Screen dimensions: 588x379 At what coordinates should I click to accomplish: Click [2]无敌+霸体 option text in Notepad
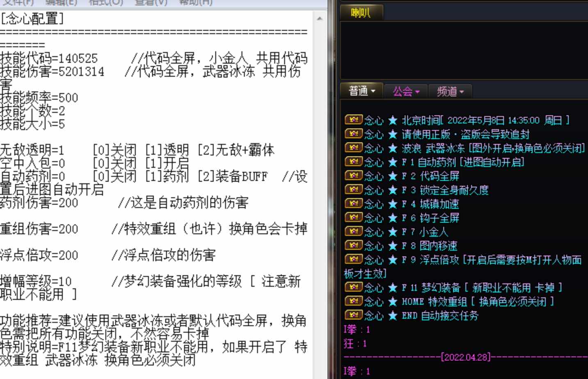point(236,150)
